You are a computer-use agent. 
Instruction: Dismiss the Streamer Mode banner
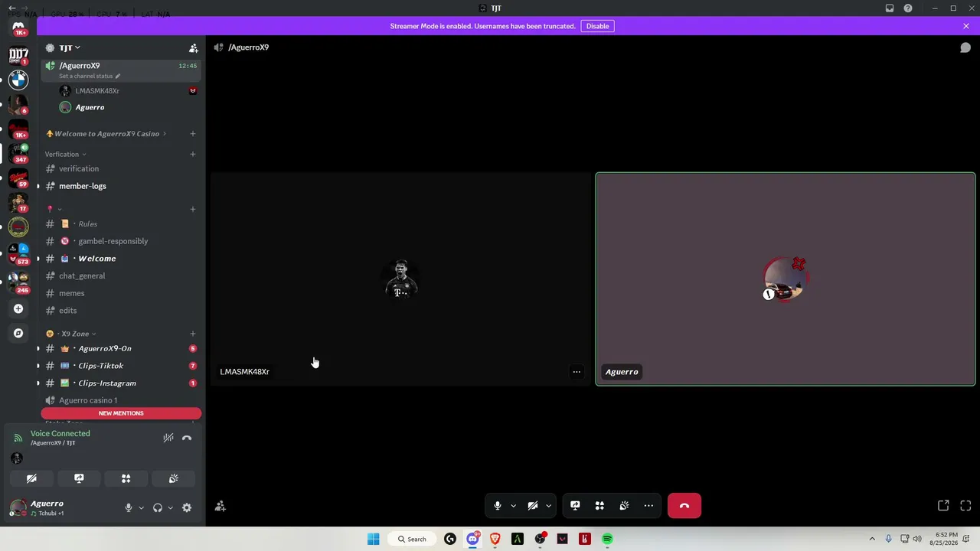pos(966,26)
